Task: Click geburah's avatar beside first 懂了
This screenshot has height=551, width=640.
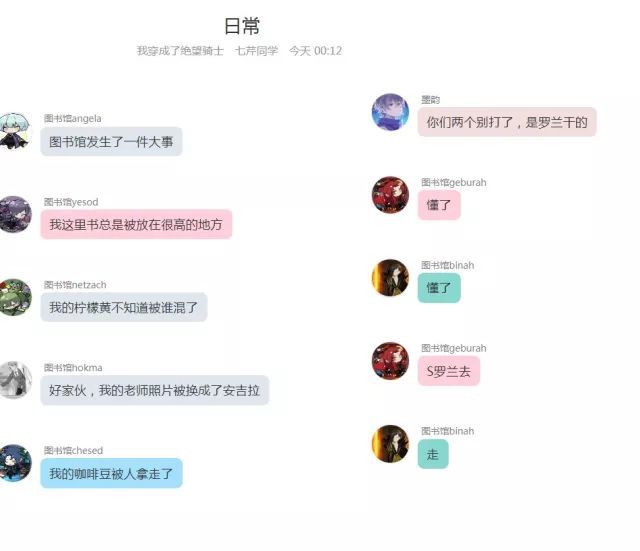Action: [390, 195]
